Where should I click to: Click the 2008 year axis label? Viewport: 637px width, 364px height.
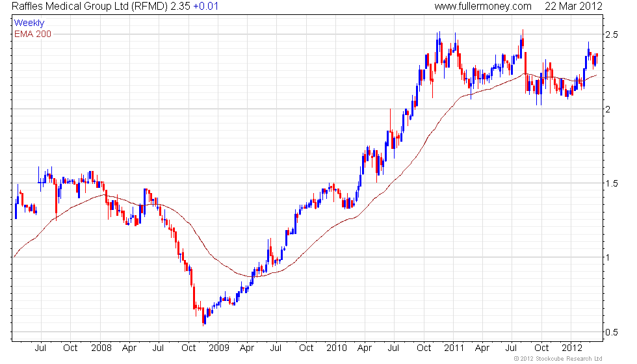coord(101,348)
